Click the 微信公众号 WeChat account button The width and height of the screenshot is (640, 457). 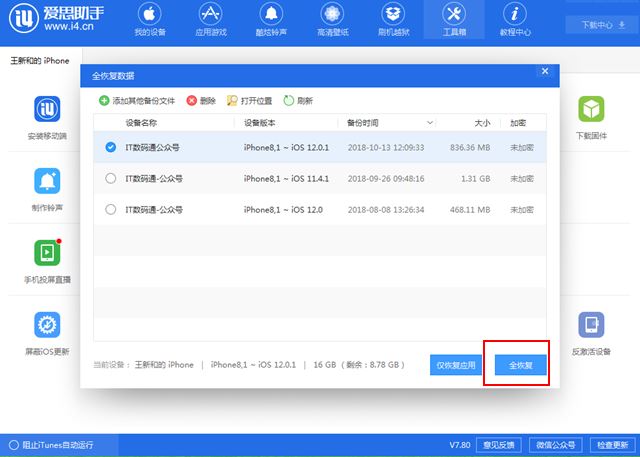coord(556,445)
